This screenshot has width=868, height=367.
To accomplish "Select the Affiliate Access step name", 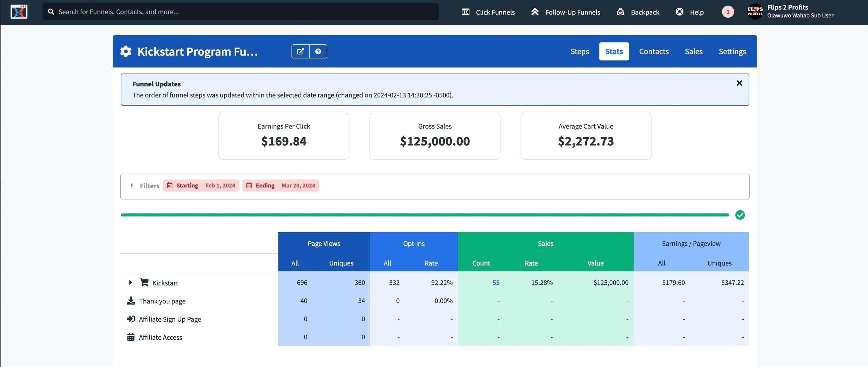I will (x=160, y=338).
